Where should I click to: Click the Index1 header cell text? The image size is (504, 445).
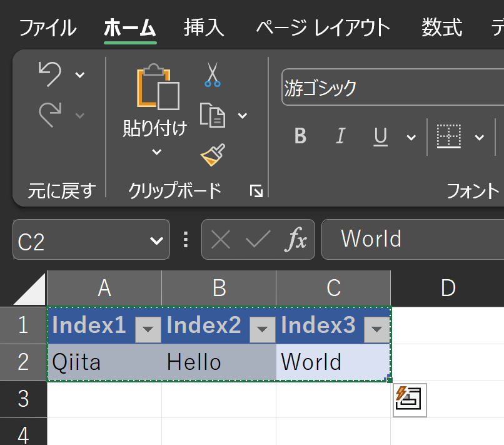click(x=89, y=325)
